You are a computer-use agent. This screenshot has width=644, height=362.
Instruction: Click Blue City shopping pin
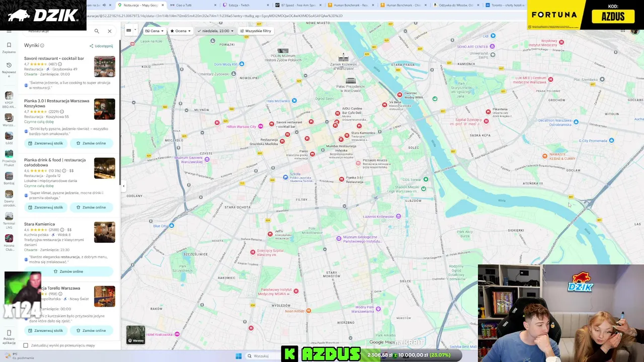point(172,226)
